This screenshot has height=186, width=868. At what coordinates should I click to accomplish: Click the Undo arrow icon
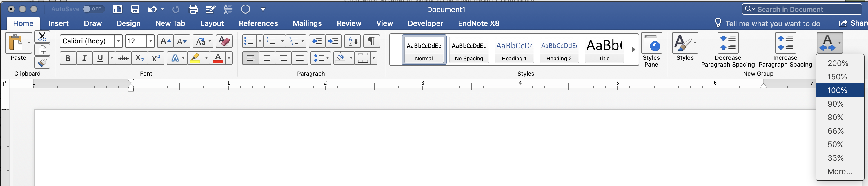152,9
